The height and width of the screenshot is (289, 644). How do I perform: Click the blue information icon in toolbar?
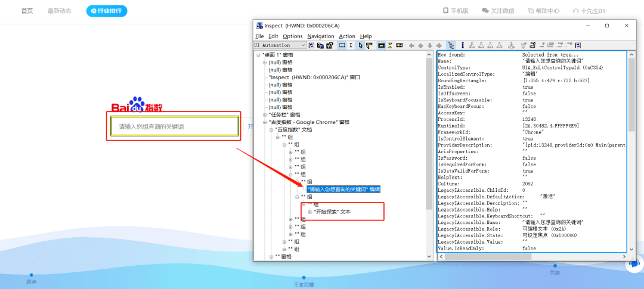click(x=462, y=45)
